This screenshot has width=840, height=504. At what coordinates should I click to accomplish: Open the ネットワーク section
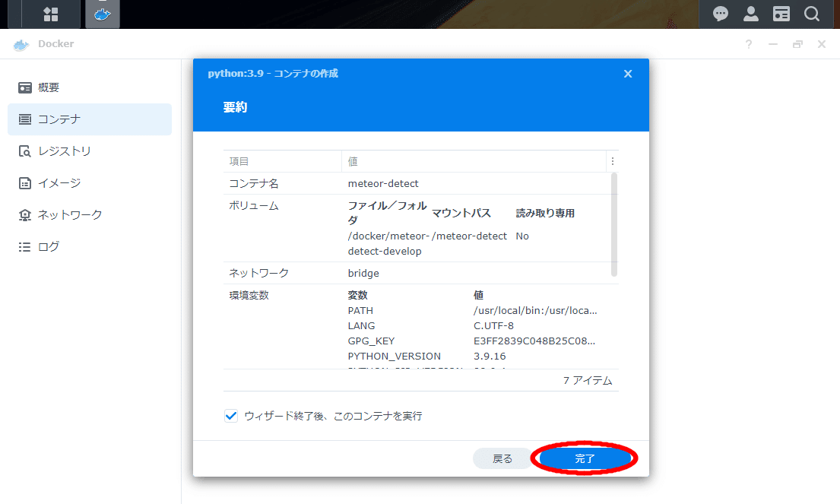90,215
